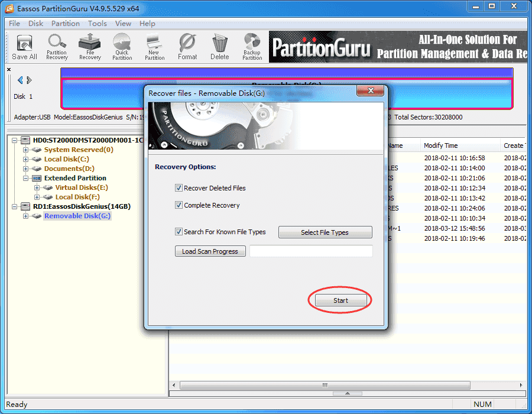Collapse the HD0:ST2000DM001 disk node
This screenshot has width=532, height=414.
[x=14, y=140]
